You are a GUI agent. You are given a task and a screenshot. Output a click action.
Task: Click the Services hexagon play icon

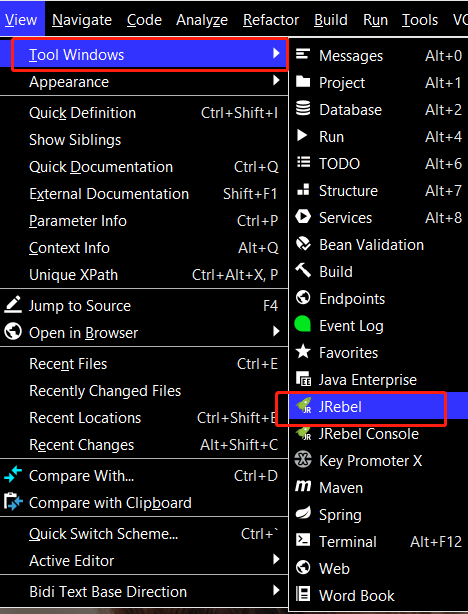[x=303, y=217]
